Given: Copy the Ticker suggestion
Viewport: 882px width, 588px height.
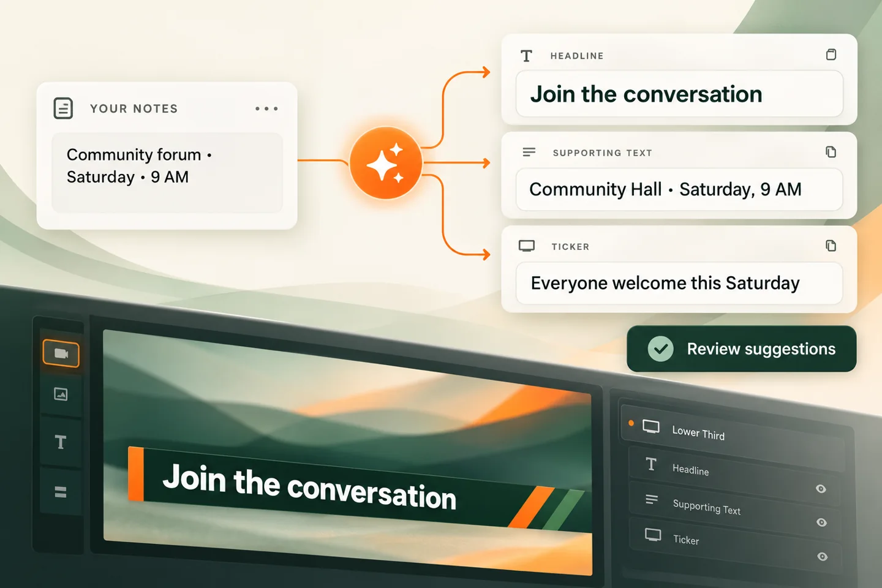Looking at the screenshot, I should (x=831, y=246).
